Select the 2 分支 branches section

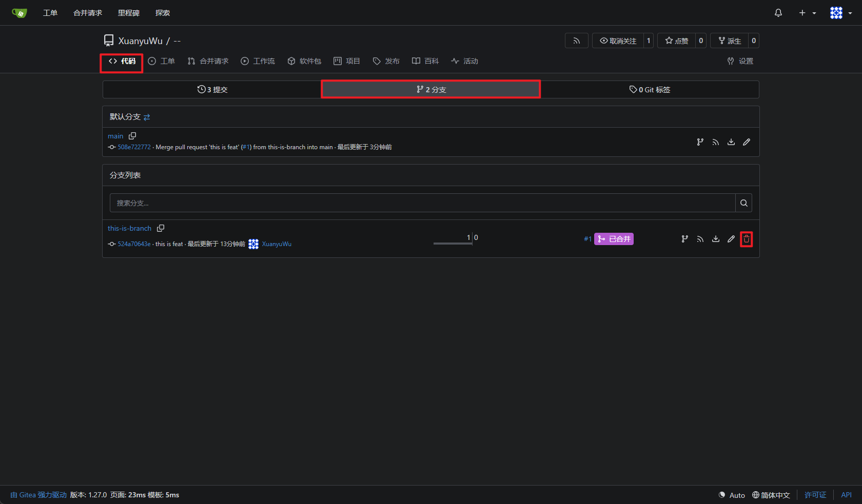point(431,90)
